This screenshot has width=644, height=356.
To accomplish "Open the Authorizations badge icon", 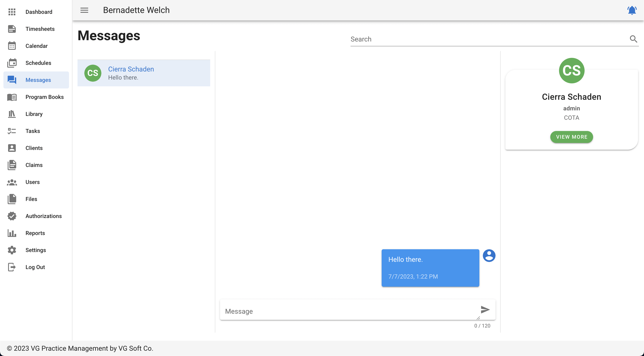I will pyautogui.click(x=12, y=216).
